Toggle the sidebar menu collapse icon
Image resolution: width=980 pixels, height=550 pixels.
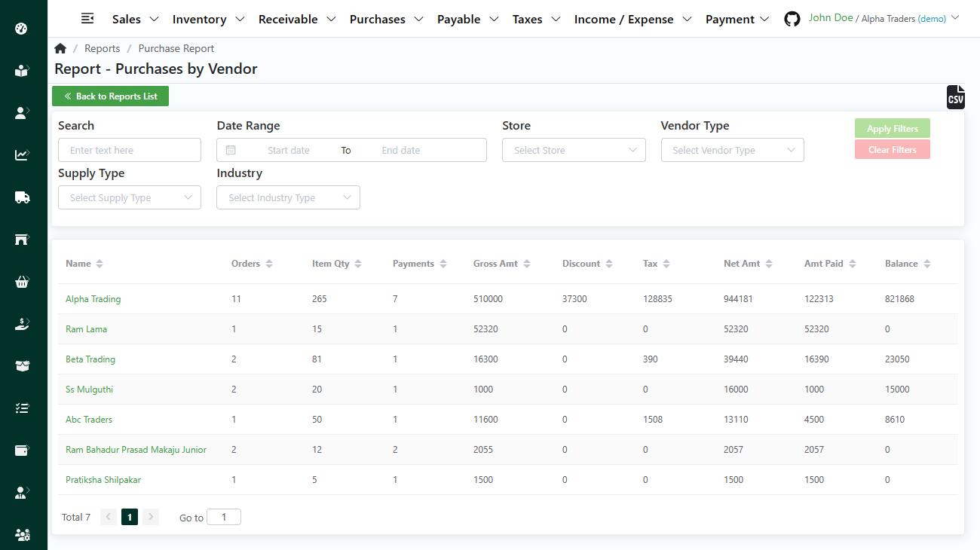87,18
